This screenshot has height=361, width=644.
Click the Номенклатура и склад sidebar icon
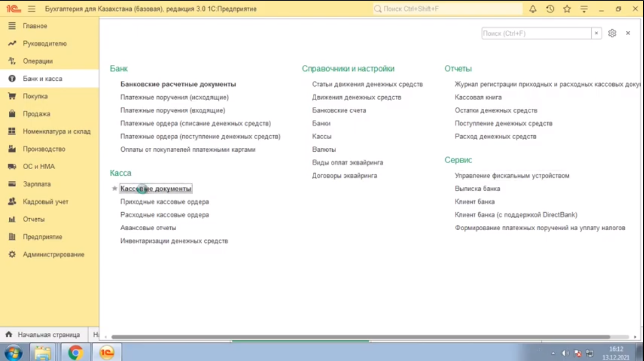coord(12,131)
